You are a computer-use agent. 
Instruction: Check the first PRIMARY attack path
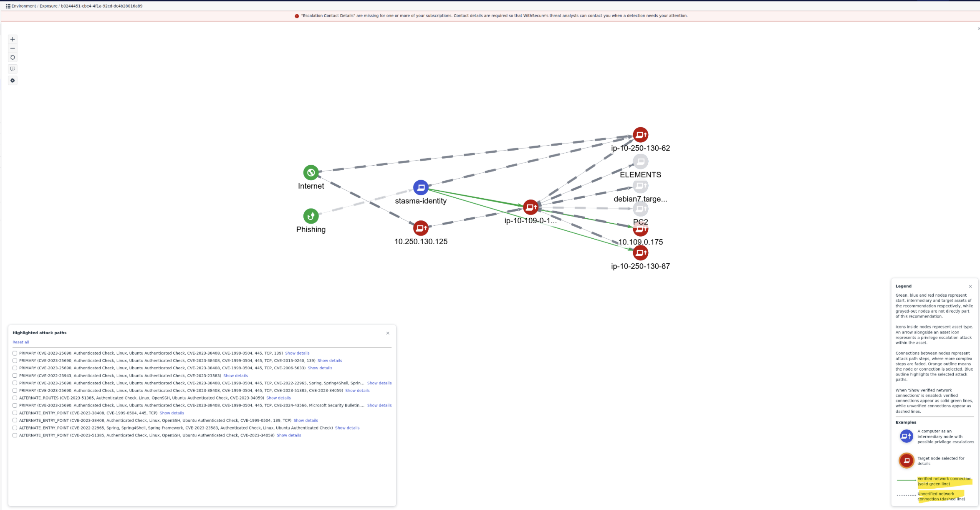(x=15, y=353)
